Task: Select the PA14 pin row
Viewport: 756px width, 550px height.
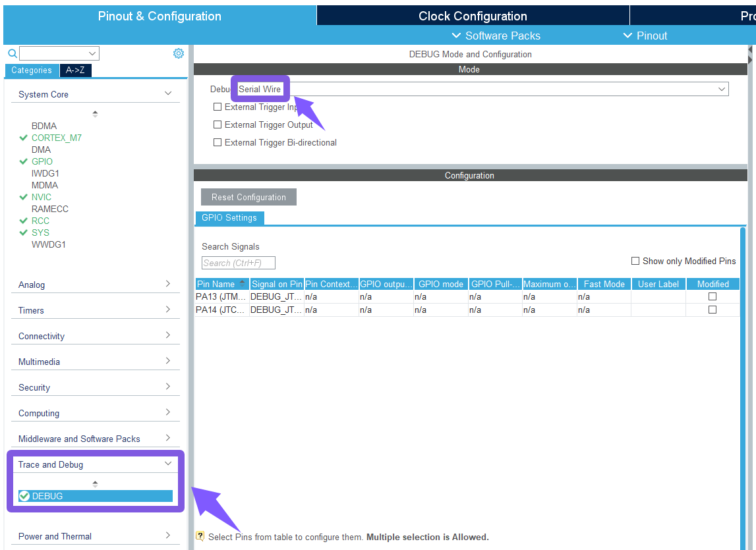Action: click(467, 310)
